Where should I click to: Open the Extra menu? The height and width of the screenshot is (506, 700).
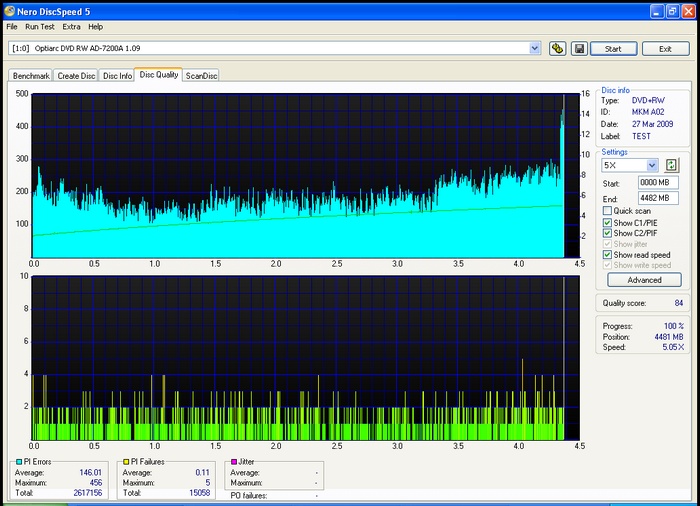click(71, 26)
